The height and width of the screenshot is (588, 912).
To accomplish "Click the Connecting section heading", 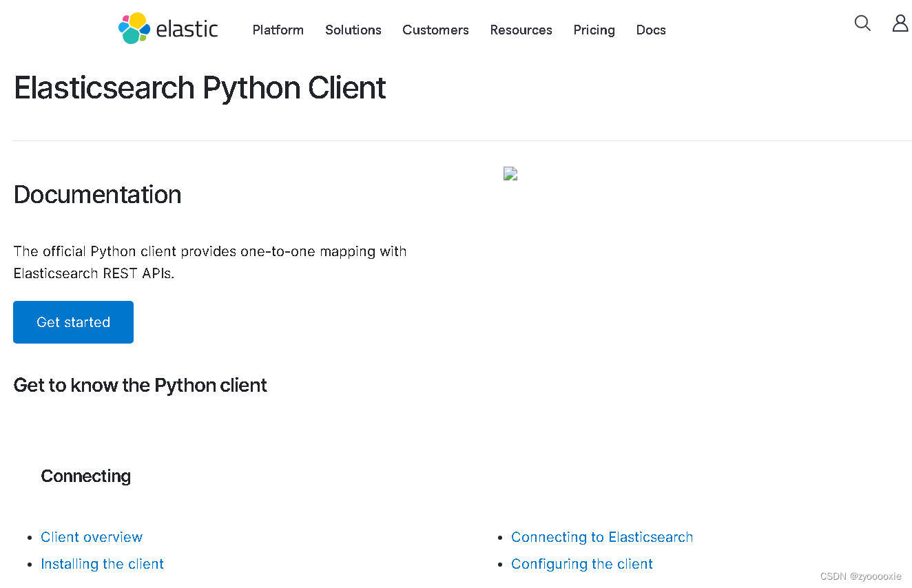I will 85,476.
